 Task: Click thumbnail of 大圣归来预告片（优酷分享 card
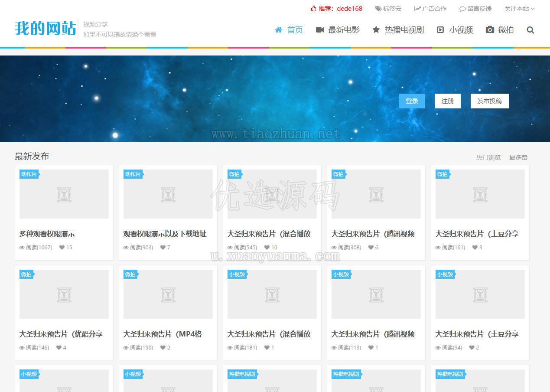(64, 294)
